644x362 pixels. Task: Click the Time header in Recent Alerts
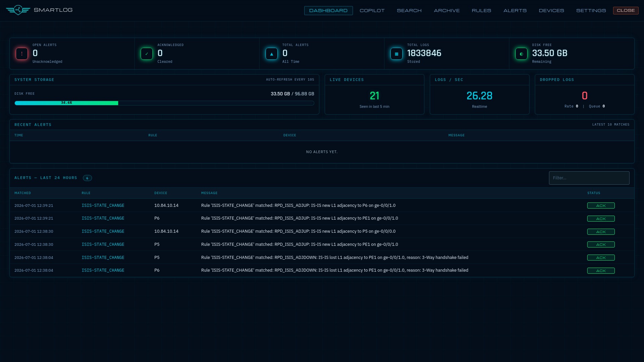pyautogui.click(x=19, y=135)
